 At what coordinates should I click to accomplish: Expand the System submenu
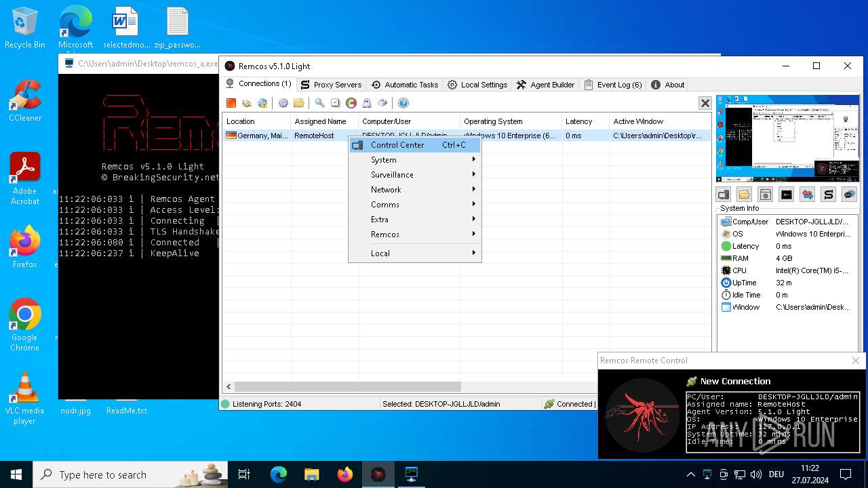[x=414, y=160]
